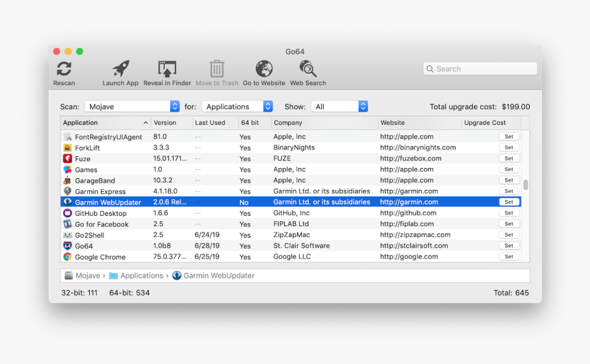
Task: Click Set button for FontRegistryUIAgent
Action: tap(509, 136)
